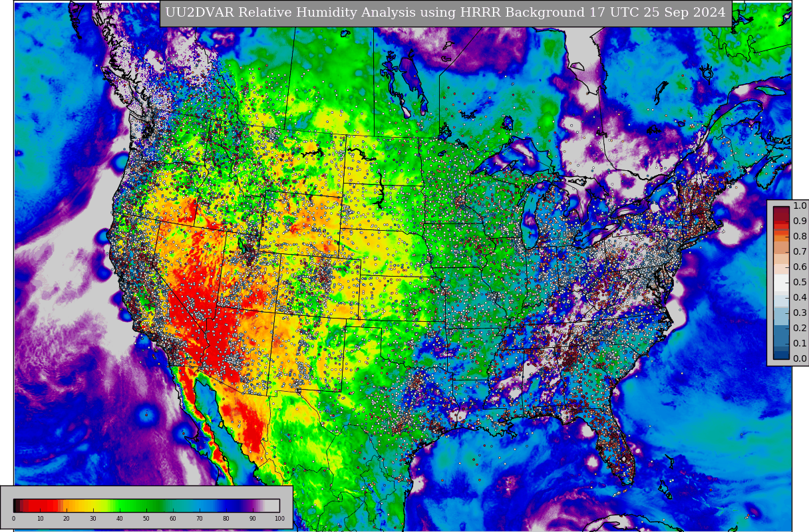Click the "90" tick on the humidity scale

point(253,519)
